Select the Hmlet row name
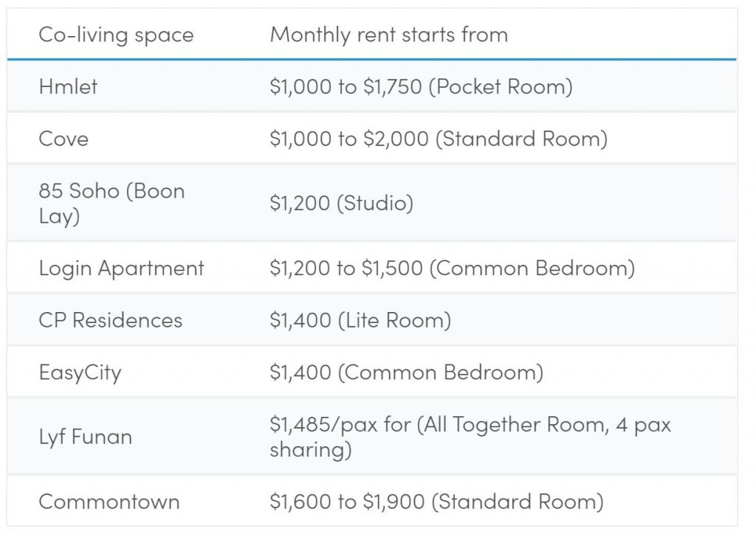Screen dimensions: 756x537 point(68,86)
